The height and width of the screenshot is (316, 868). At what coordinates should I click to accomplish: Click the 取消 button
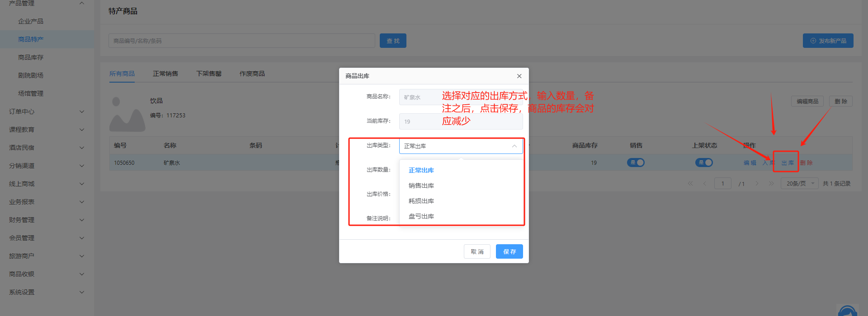pyautogui.click(x=477, y=251)
